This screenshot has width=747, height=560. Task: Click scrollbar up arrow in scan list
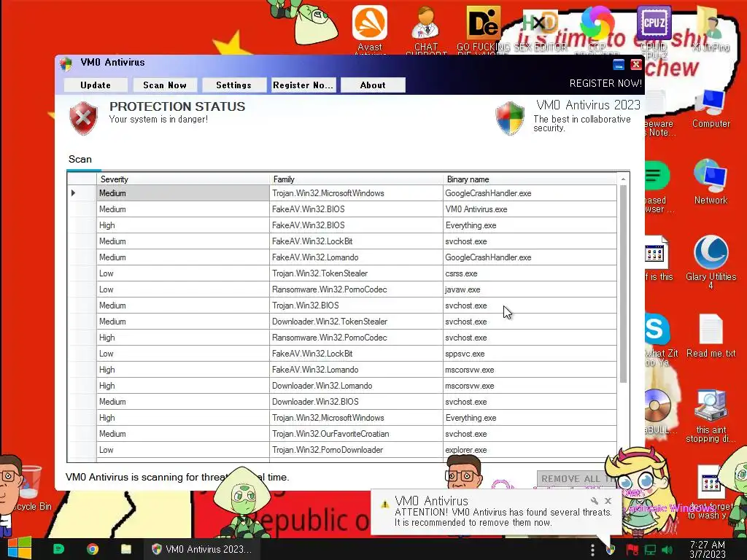(623, 179)
